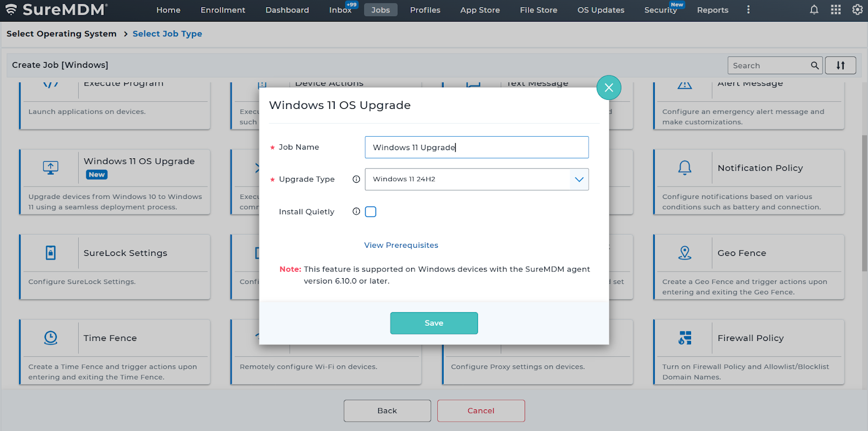Open the SureLock Settings job card
868x431 pixels.
pos(114,267)
